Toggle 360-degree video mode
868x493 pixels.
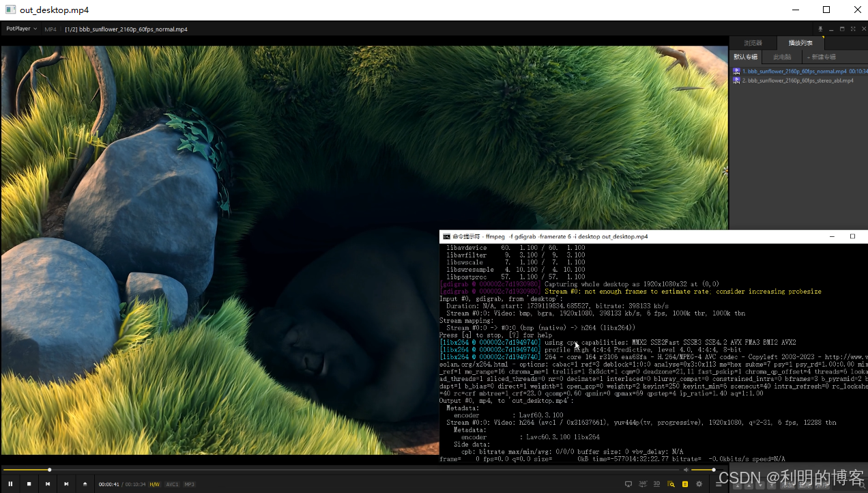pos(643,484)
